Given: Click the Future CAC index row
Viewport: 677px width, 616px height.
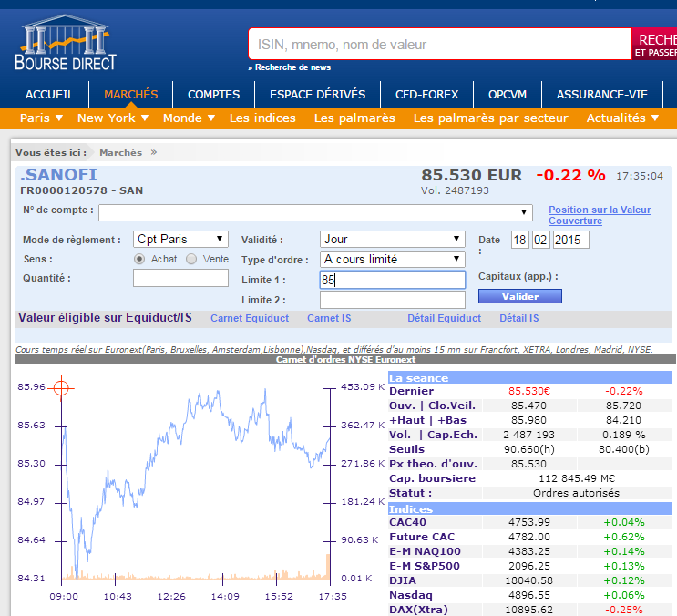Looking at the screenshot, I should [x=529, y=537].
